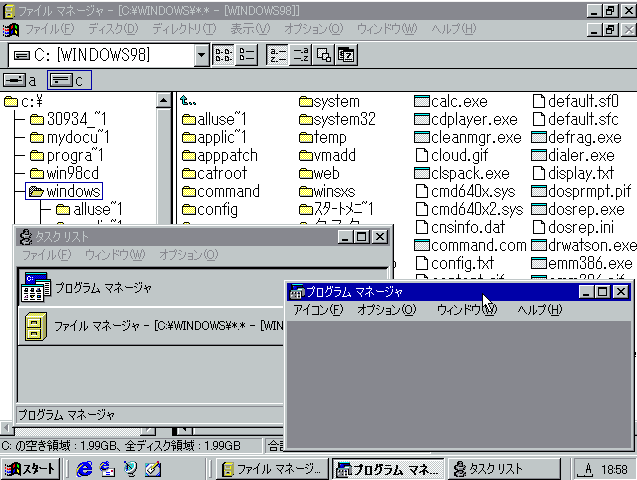Select the temp folder icon
This screenshot has width=637, height=480.
tap(306, 138)
